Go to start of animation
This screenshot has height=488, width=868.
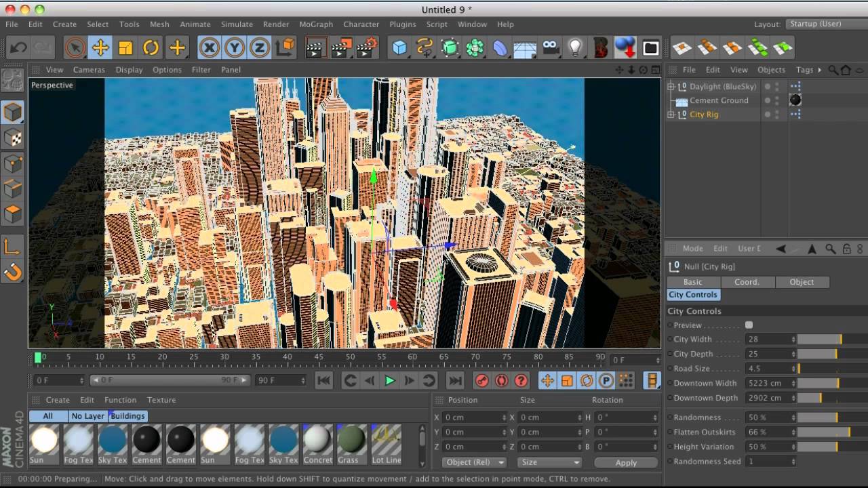pyautogui.click(x=323, y=381)
